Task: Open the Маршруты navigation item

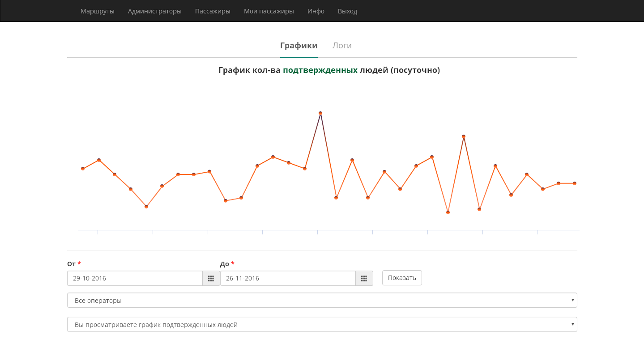Action: point(98,11)
